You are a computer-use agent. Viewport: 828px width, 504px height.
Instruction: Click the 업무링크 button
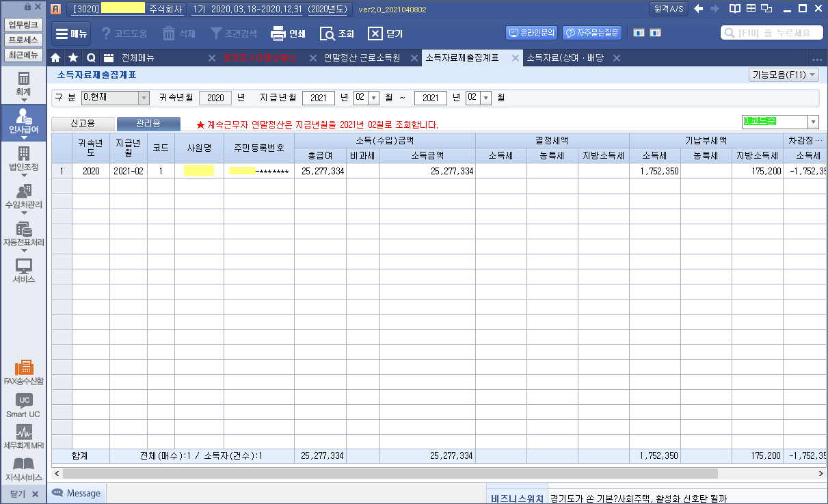pyautogui.click(x=23, y=25)
